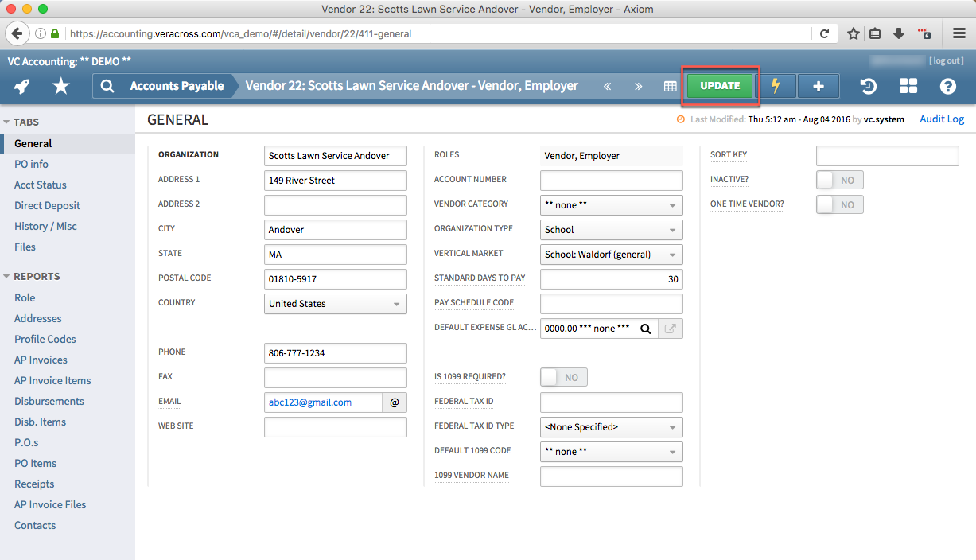Open recent history with the clock icon
The width and height of the screenshot is (976, 560).
click(868, 86)
